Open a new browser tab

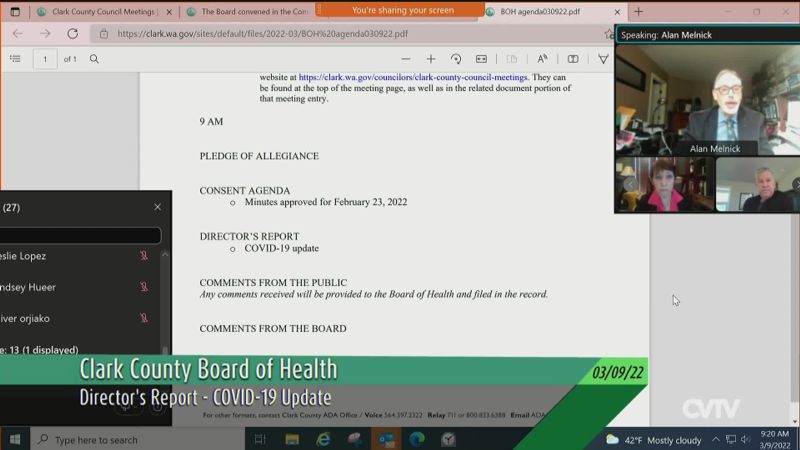(x=638, y=11)
